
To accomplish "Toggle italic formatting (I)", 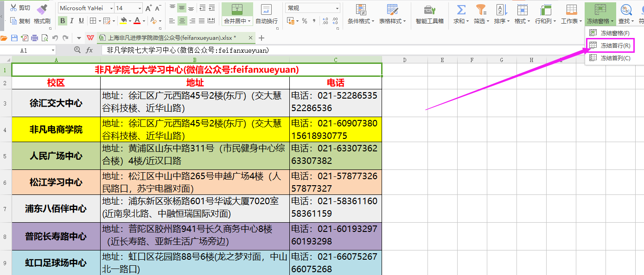I will coord(72,21).
